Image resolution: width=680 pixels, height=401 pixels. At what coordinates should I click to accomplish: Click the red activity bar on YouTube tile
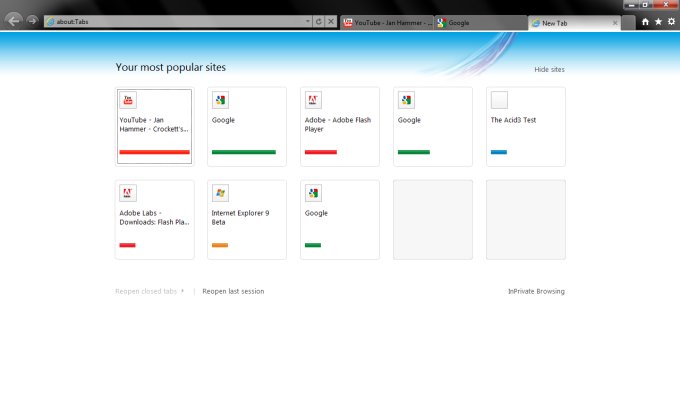click(x=154, y=152)
